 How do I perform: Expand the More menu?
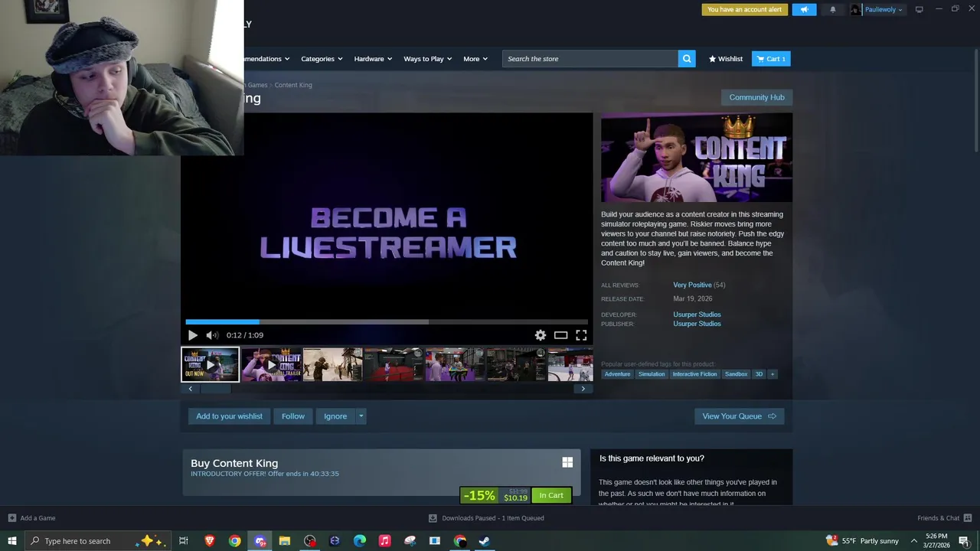tap(475, 59)
